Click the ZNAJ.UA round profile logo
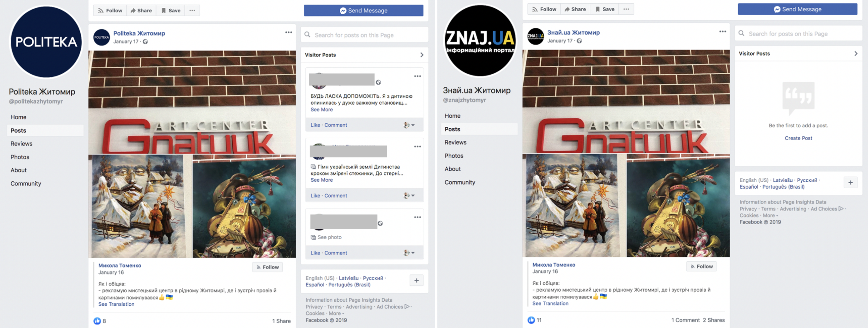Screen dimensions: 868x328 480,40
